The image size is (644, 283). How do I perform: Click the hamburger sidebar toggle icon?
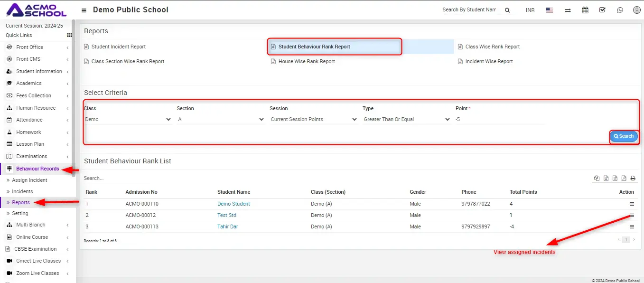pyautogui.click(x=84, y=10)
